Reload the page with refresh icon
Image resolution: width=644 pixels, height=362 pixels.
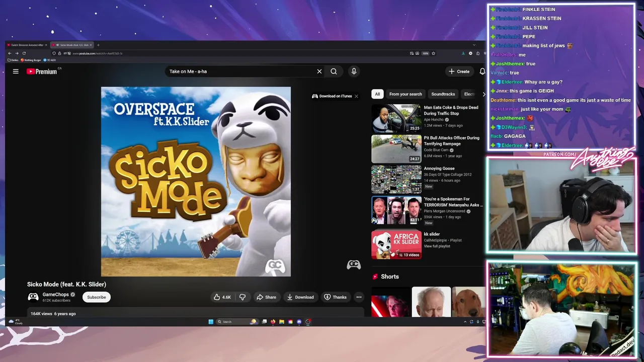pyautogui.click(x=24, y=53)
